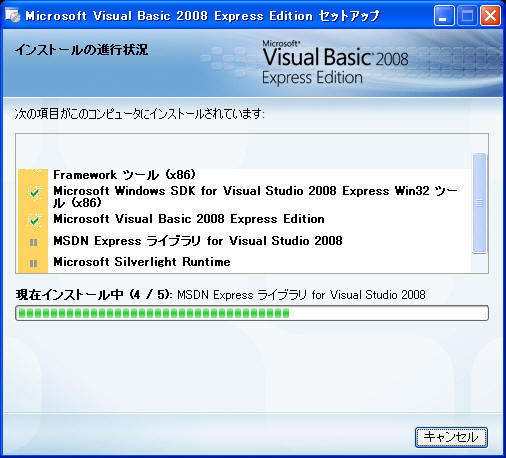Click the disabled maximize button
This screenshot has height=458, width=506.
click(467, 16)
